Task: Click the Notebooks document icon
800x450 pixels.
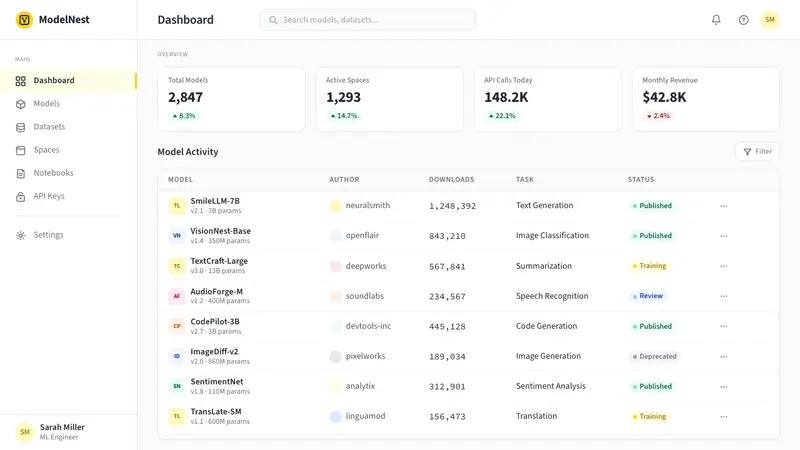Action: click(20, 173)
